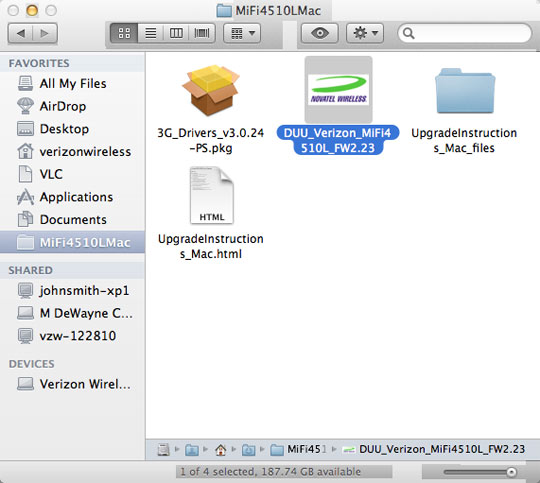This screenshot has height=483, width=540.
Task: Switch to list view
Action: click(150, 33)
